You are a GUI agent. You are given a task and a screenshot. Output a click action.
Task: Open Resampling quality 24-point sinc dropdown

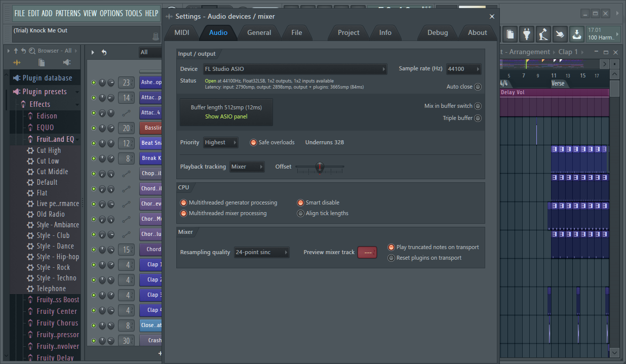click(x=262, y=252)
